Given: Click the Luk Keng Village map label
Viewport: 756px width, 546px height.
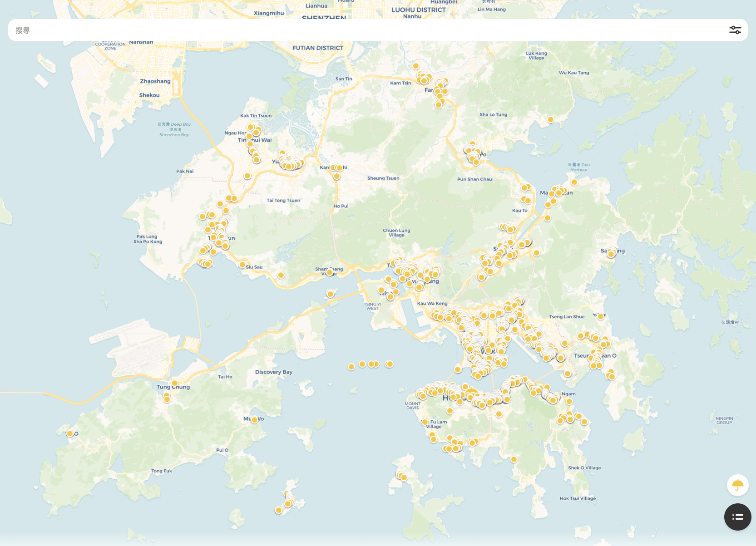Looking at the screenshot, I should pos(536,55).
